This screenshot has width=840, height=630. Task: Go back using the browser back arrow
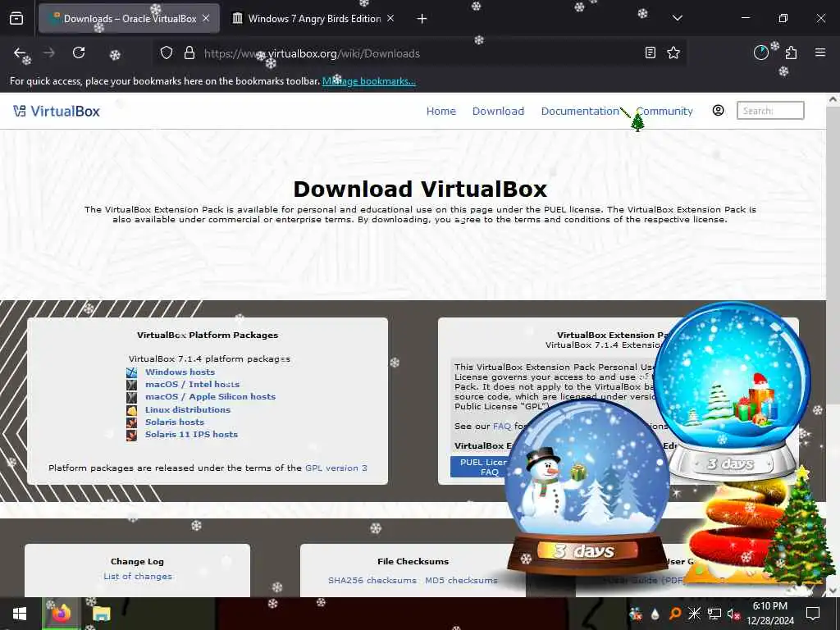click(20, 52)
